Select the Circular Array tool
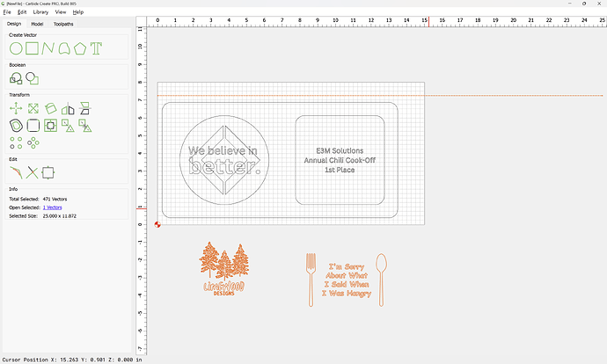 [33, 142]
